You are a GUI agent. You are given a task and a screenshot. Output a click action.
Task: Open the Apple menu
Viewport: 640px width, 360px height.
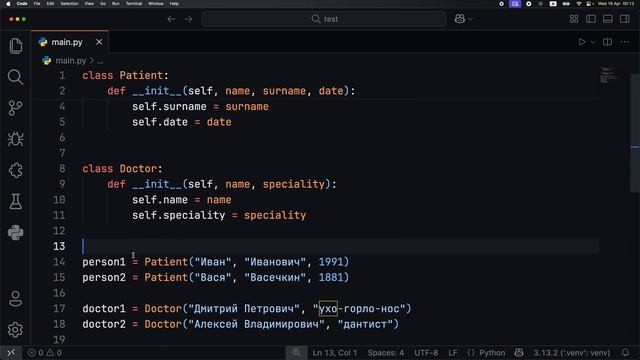pos(8,4)
